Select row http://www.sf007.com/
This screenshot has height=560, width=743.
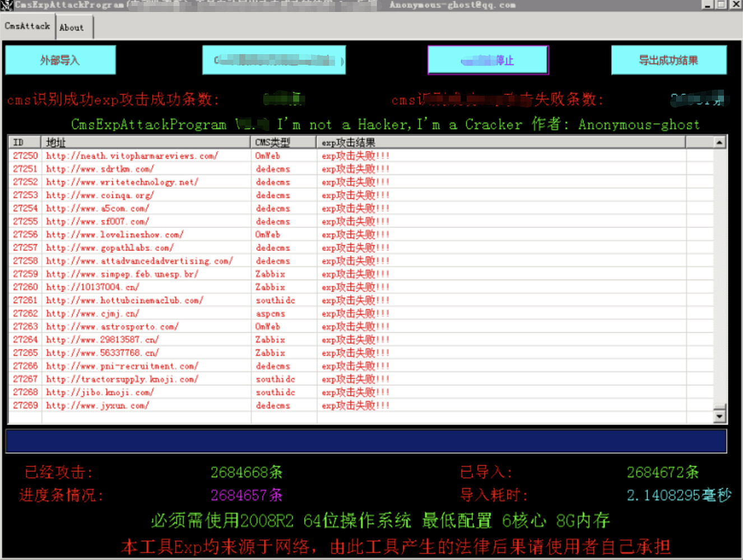pyautogui.click(x=361, y=221)
